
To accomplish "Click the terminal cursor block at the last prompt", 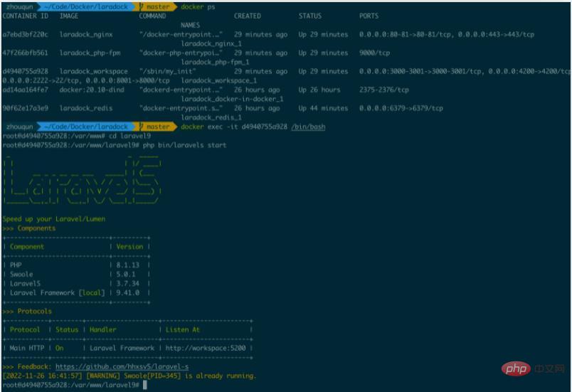I will (x=145, y=385).
